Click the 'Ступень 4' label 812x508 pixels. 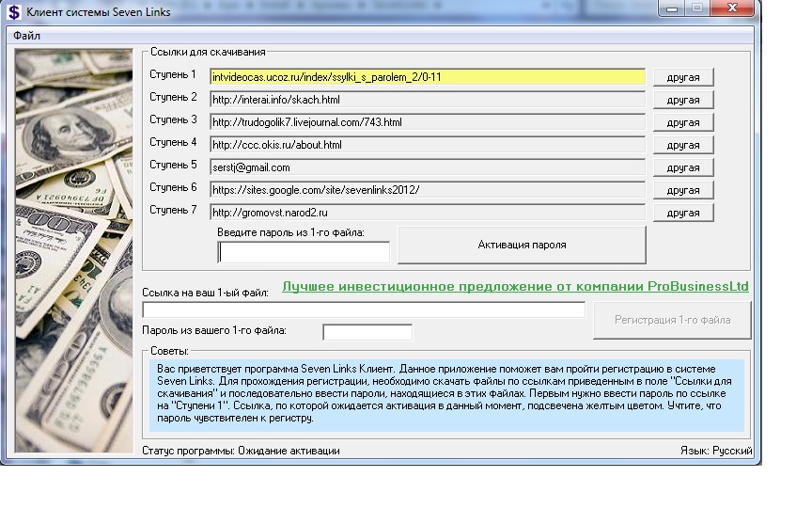click(173, 142)
